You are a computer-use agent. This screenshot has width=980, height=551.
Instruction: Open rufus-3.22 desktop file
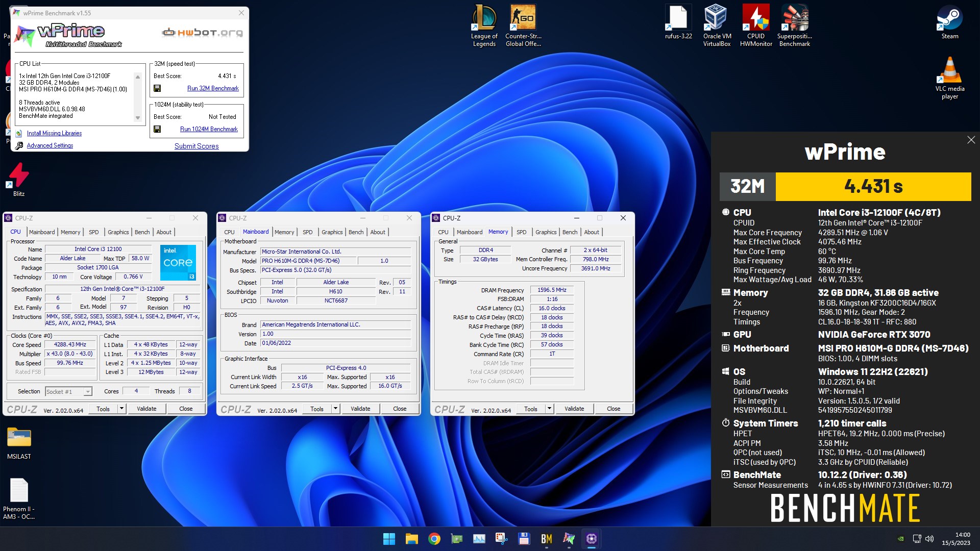click(678, 22)
